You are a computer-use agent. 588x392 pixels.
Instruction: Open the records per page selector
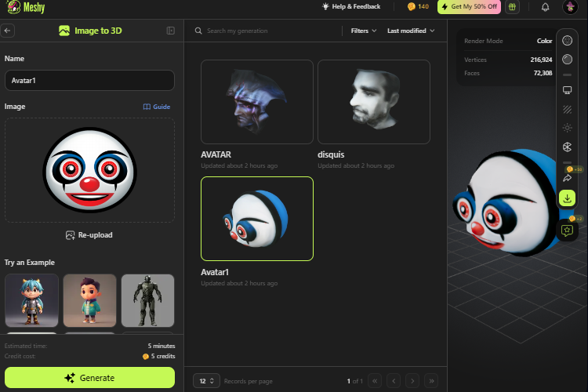point(206,381)
